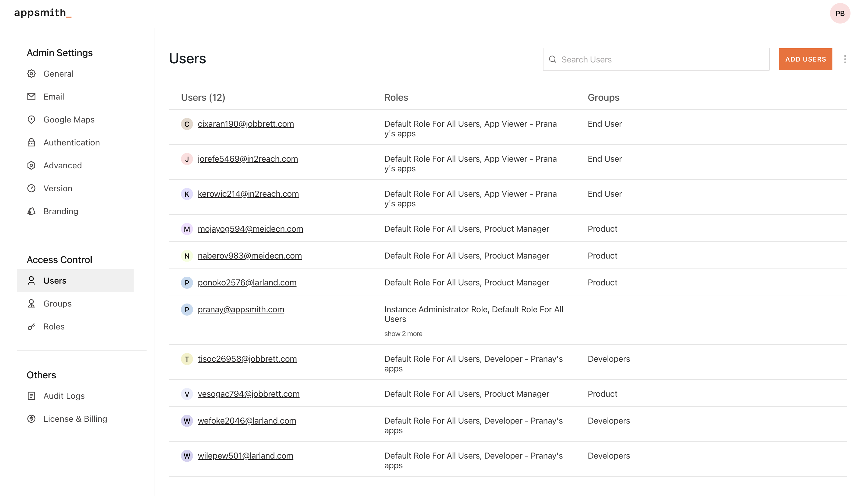Click the Google Maps pin icon
Viewport: 868px width, 496px height.
coord(31,119)
